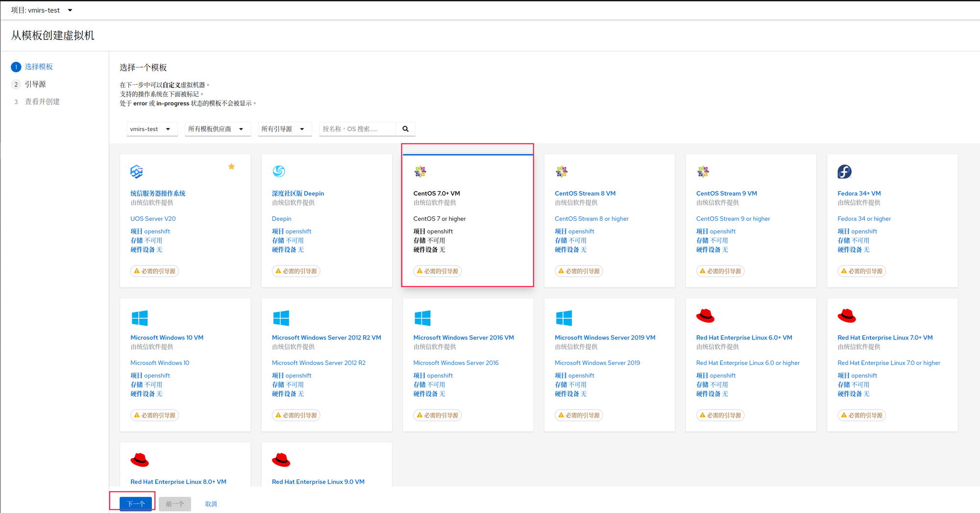This screenshot has width=980, height=513.
Task: Click the RHEL 9.0 red hat icon
Action: [281, 460]
